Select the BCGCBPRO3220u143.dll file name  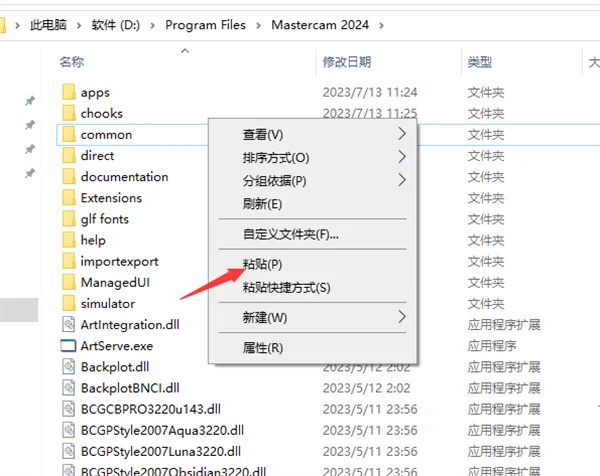[151, 409]
